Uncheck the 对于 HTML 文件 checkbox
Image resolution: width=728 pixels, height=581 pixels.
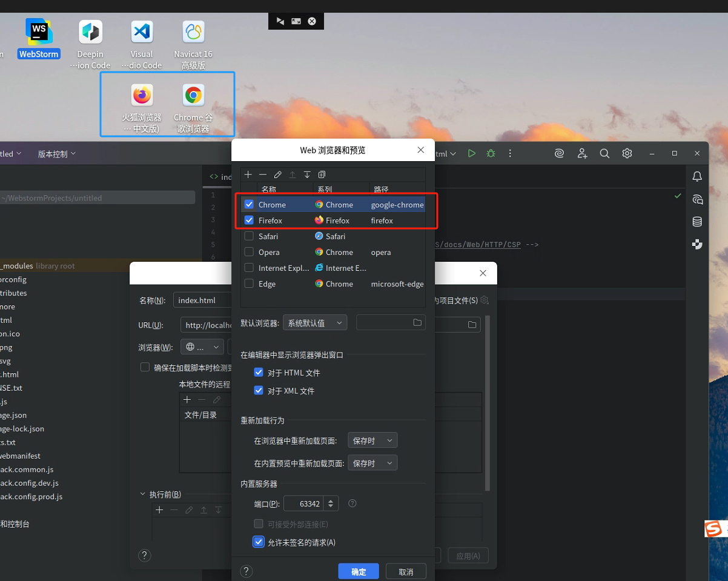pos(259,373)
